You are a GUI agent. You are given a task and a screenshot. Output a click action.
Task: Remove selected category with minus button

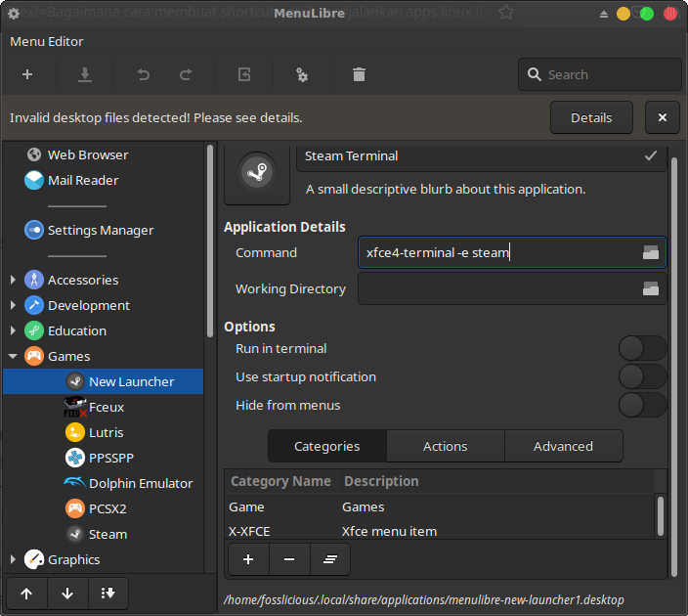(289, 559)
